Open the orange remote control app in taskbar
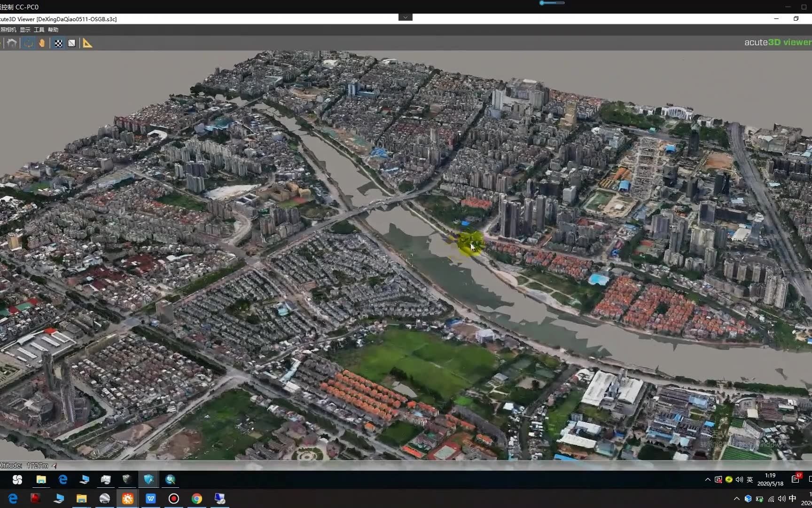 (128, 499)
